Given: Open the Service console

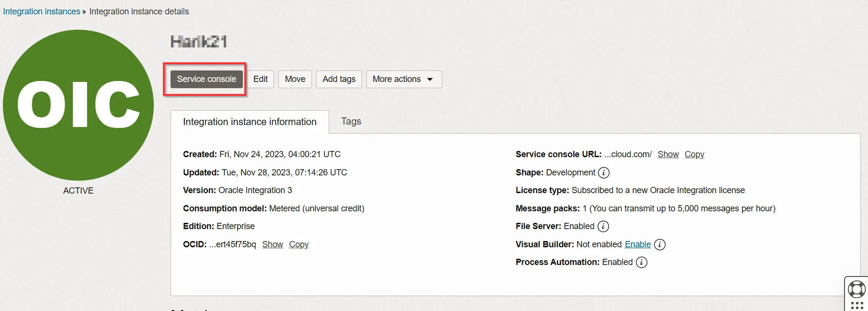Looking at the screenshot, I should (206, 79).
